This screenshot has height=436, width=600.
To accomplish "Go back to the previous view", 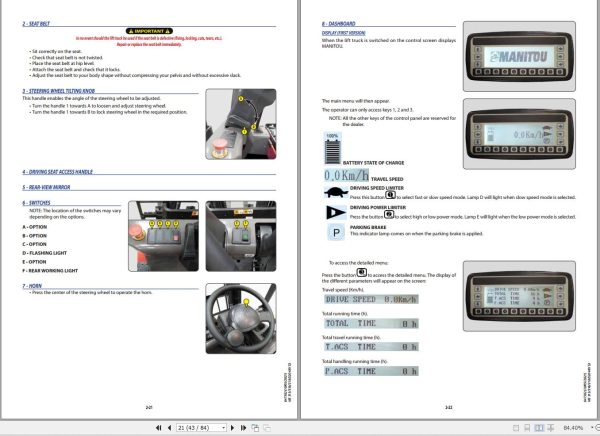I will pos(255,428).
